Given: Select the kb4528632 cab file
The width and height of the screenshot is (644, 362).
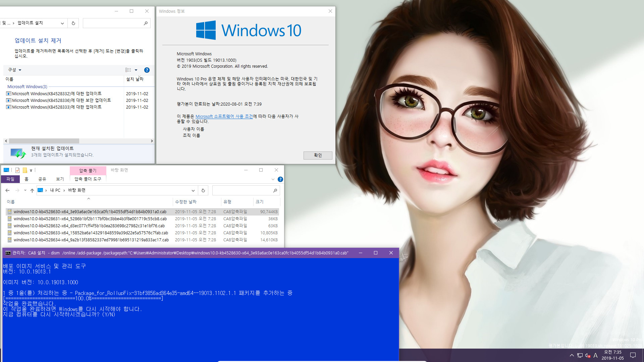Looking at the screenshot, I should click(143, 226).
